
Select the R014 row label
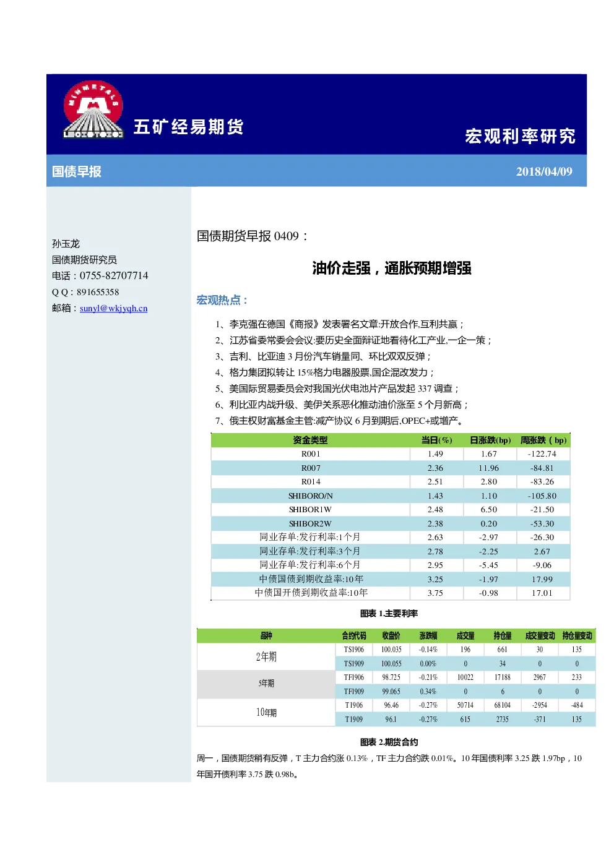tap(311, 482)
